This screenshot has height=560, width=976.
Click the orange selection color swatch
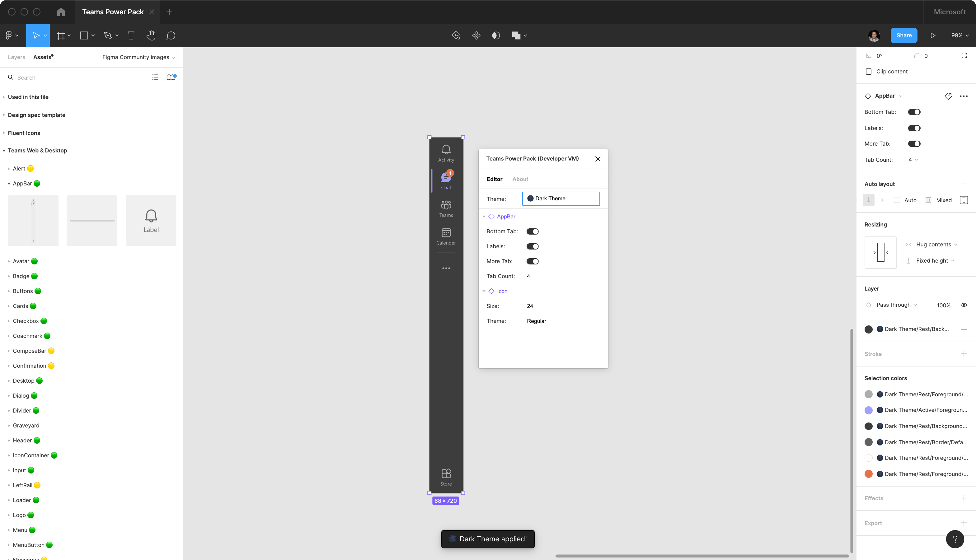tap(868, 474)
